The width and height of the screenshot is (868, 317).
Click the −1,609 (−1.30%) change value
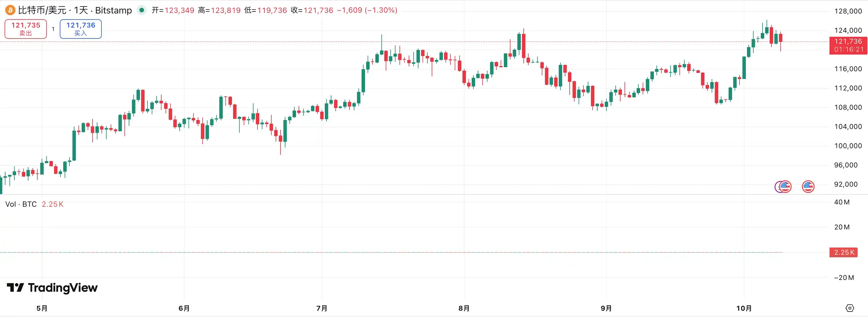(367, 10)
